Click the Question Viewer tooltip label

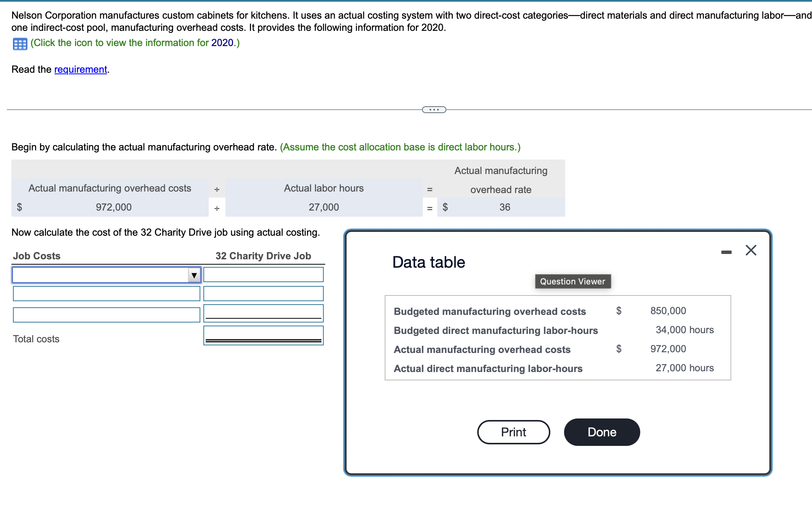(572, 281)
